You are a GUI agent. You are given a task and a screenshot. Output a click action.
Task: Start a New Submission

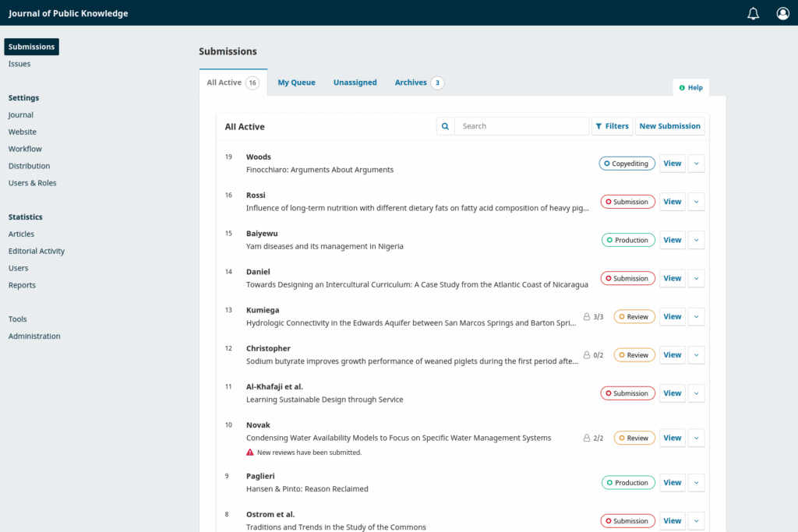coord(669,125)
